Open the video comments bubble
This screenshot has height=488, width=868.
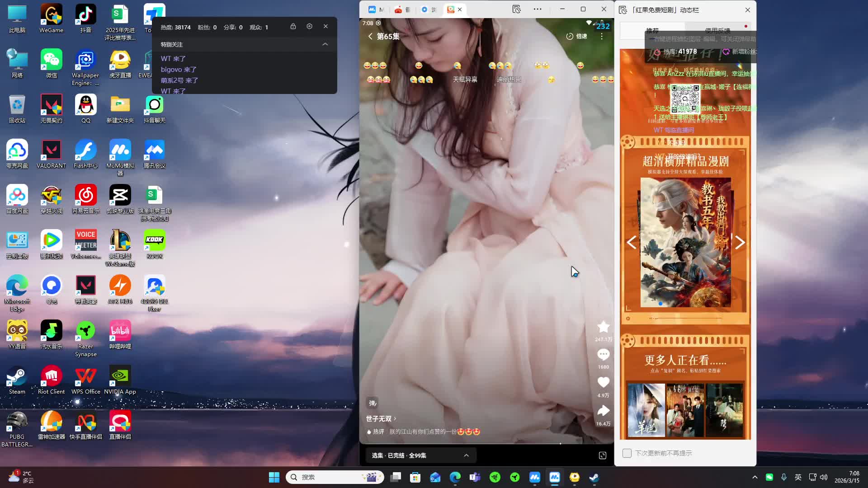pos(603,355)
